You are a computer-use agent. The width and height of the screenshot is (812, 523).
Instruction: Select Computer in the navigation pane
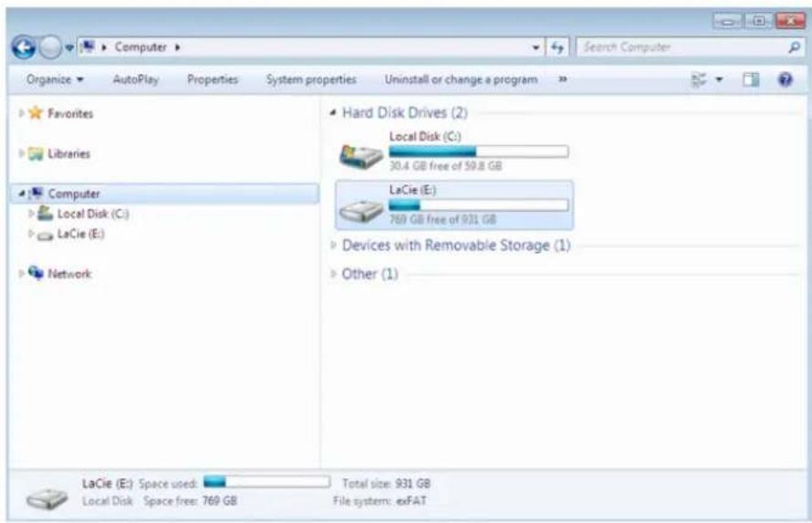point(74,194)
